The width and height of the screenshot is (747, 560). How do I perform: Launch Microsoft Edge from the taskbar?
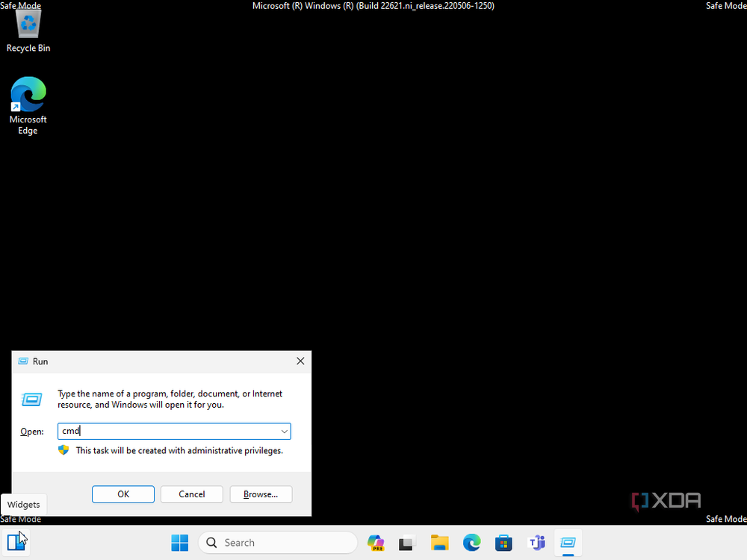click(471, 543)
